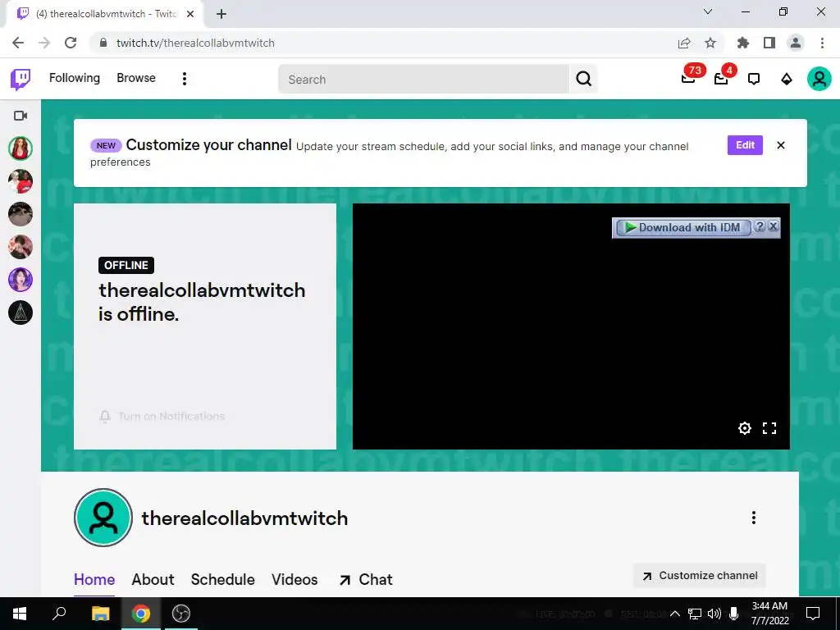Screen dimensions: 840x630
Task: Click the channel profile avatar
Action: [103, 518]
